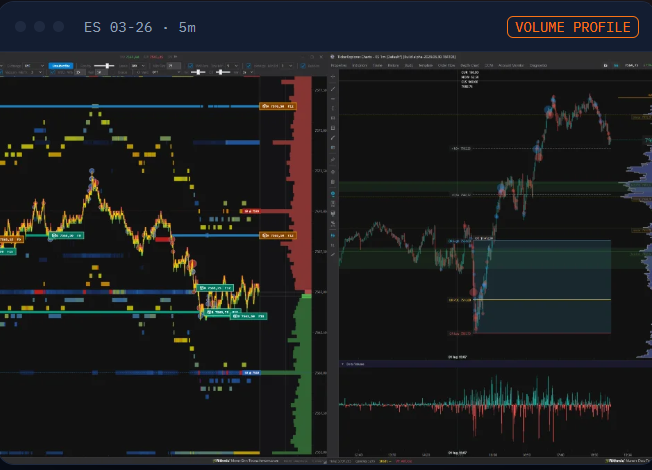Viewport: 652px width, 470px height.
Task: Click the white icon at right chart's top-right
Action: (x=605, y=65)
